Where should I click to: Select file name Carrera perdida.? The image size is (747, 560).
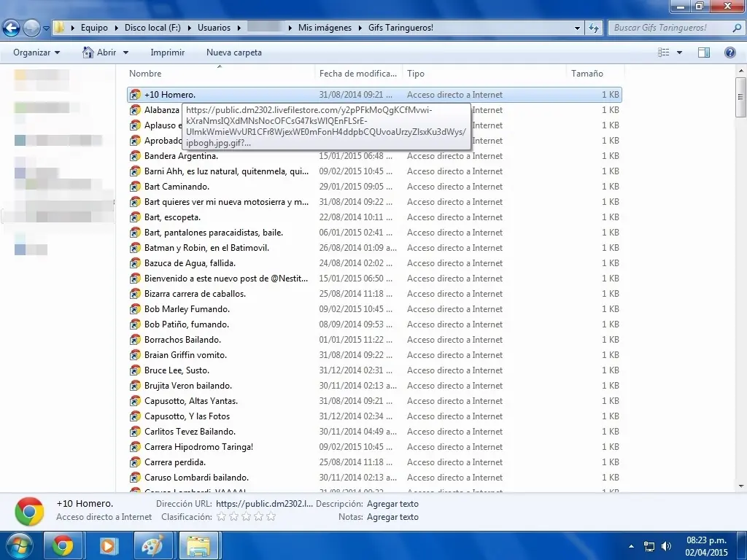click(175, 462)
